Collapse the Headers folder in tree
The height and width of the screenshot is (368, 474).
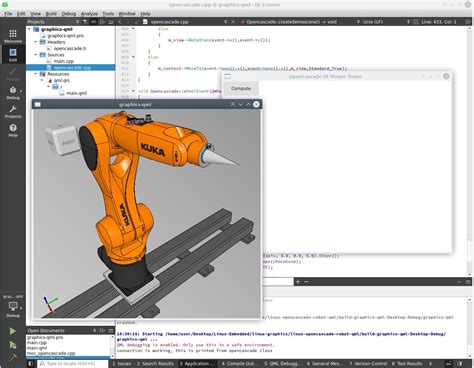[36, 42]
